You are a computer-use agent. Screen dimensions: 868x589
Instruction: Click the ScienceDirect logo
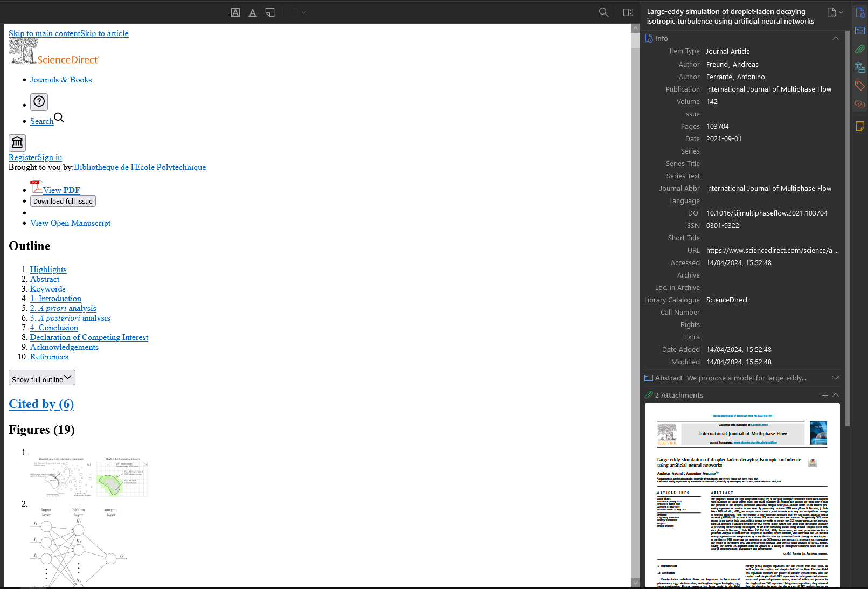(x=54, y=52)
